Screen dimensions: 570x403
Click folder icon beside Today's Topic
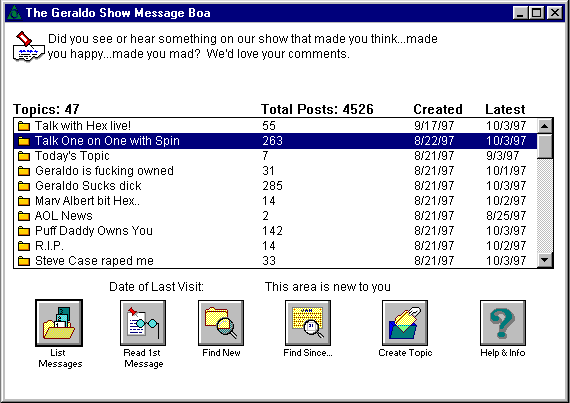(x=24, y=156)
